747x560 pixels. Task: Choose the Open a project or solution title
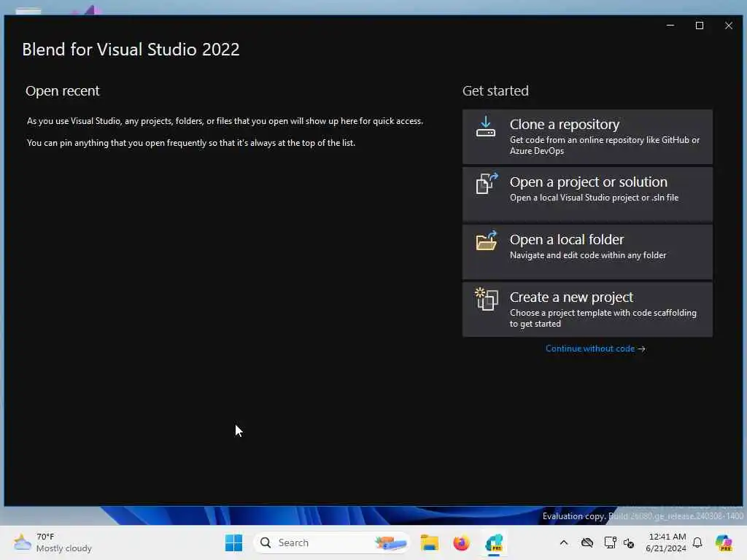point(589,182)
